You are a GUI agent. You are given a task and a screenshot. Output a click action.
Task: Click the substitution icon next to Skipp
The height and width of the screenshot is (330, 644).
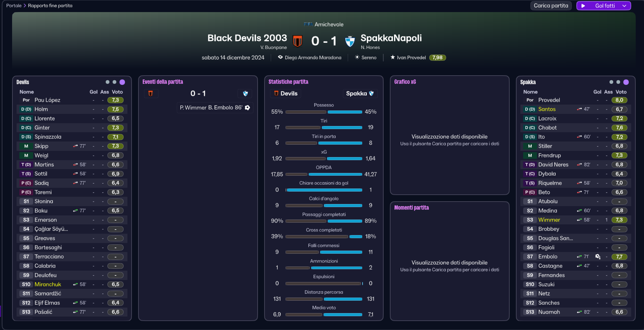pos(75,146)
